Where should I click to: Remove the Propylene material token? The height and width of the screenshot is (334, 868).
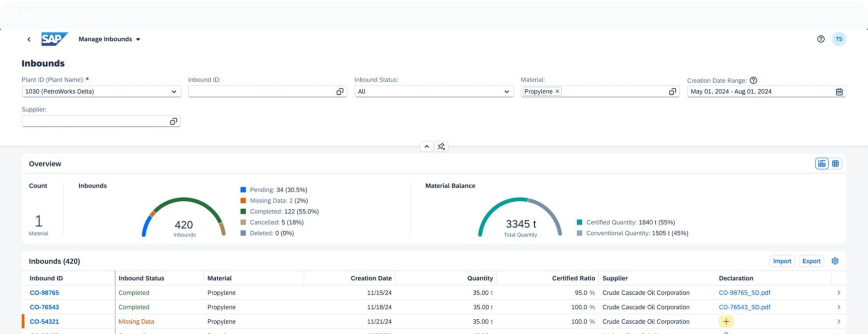[557, 91]
